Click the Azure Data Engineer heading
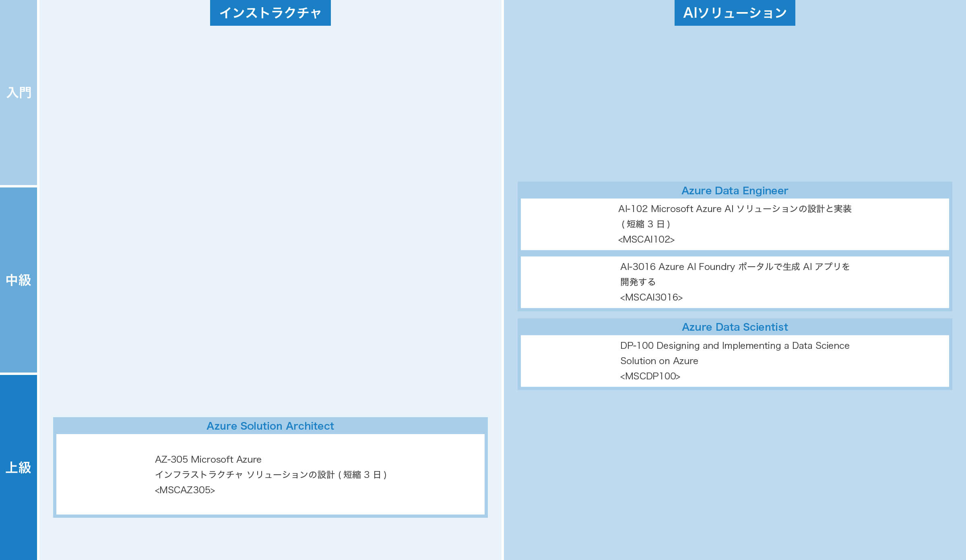966x560 pixels. click(735, 191)
